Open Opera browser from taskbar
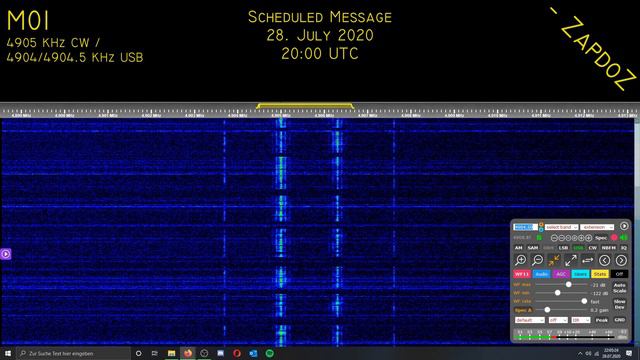The width and height of the screenshot is (640, 360). pyautogui.click(x=237, y=353)
